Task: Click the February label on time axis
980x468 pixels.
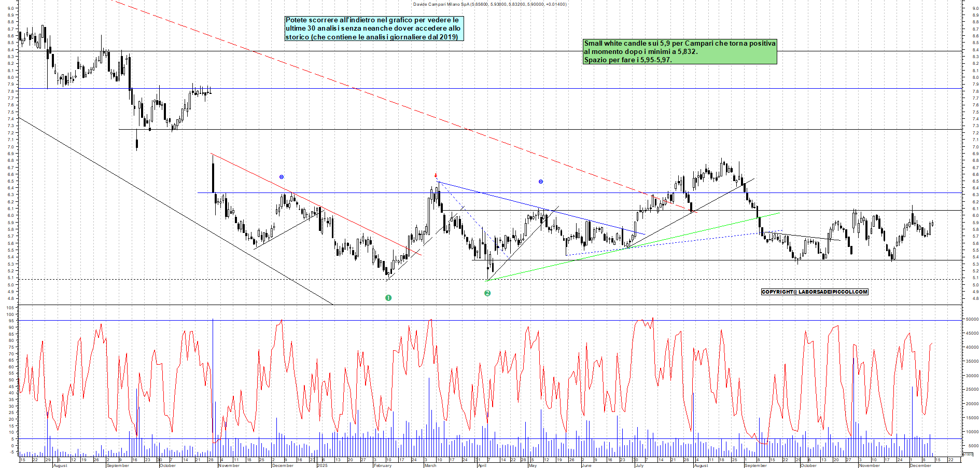Action: point(383,465)
